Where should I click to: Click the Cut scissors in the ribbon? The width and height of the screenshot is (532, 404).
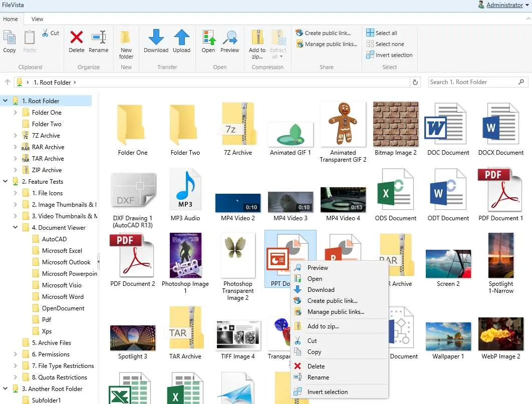click(51, 33)
